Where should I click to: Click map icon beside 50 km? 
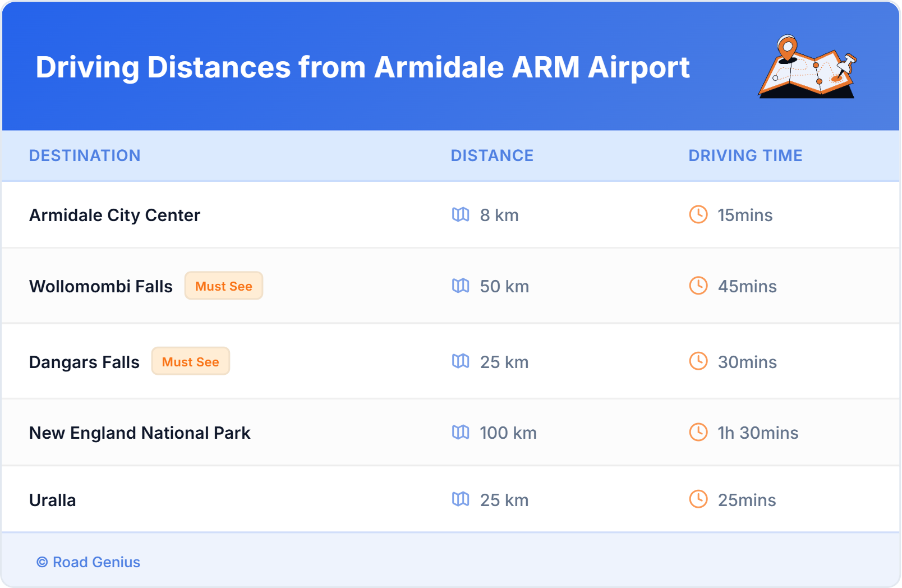pos(461,286)
